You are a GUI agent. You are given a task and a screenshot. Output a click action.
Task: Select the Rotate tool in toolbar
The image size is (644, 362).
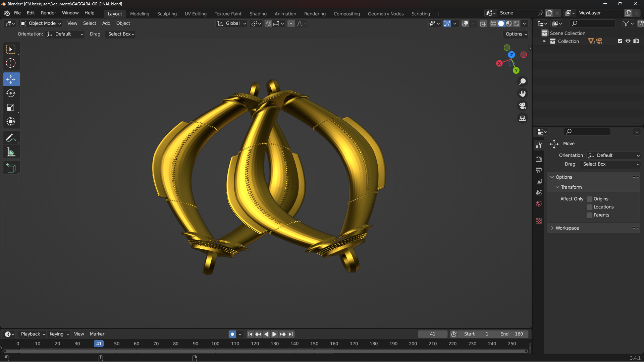11,94
